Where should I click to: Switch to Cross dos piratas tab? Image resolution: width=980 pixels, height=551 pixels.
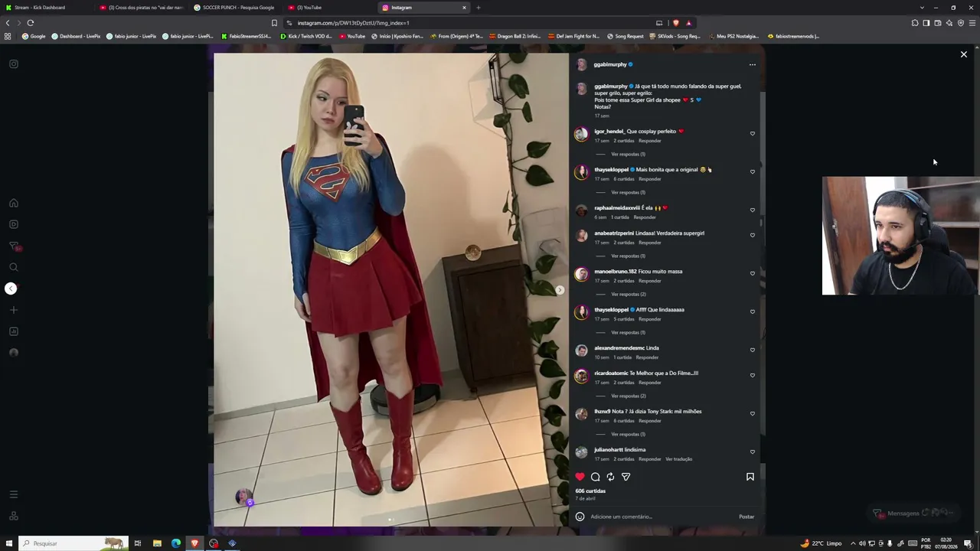tap(142, 8)
